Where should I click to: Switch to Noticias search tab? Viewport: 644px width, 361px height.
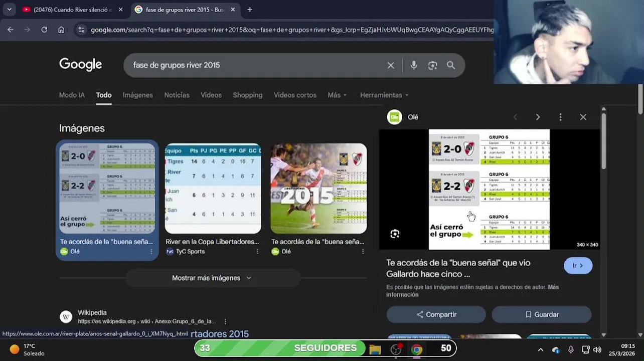pyautogui.click(x=177, y=95)
